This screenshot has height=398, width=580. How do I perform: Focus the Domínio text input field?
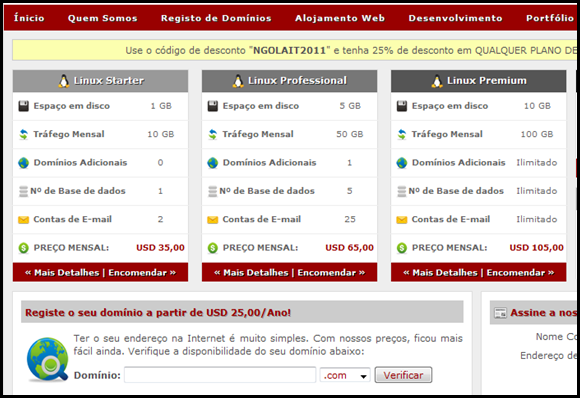(x=220, y=375)
